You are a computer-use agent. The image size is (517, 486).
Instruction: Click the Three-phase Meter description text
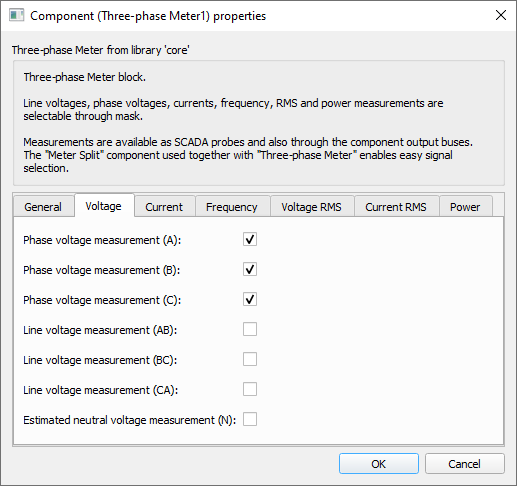248,123
